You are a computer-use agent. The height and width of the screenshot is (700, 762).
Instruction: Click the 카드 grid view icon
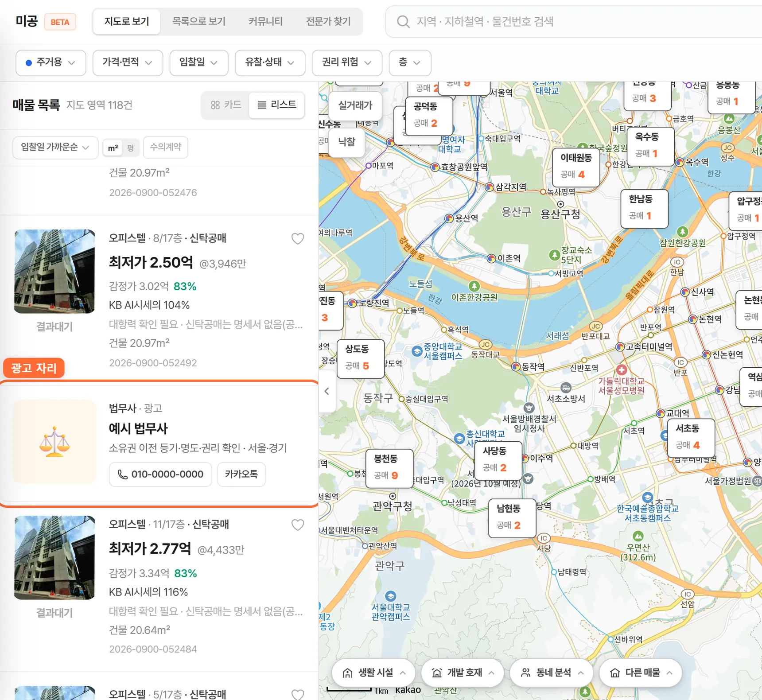click(x=215, y=105)
